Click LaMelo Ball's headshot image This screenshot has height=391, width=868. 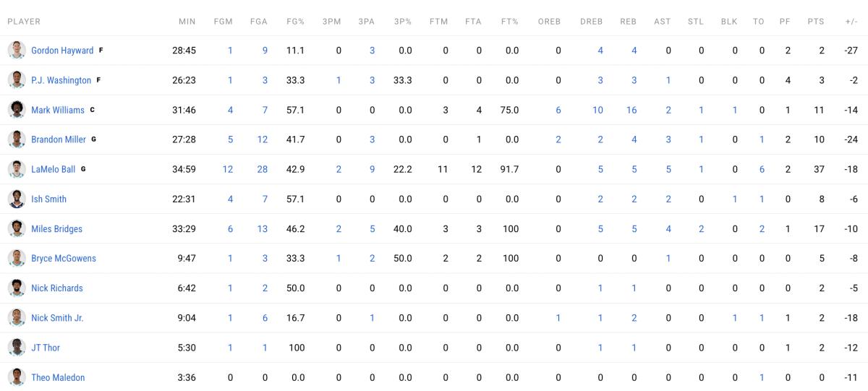pyautogui.click(x=17, y=169)
